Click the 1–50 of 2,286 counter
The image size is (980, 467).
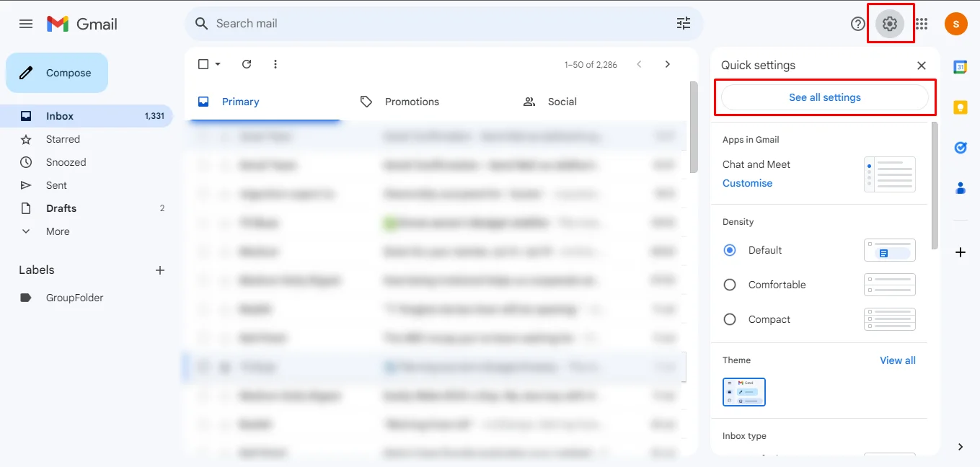coord(591,65)
